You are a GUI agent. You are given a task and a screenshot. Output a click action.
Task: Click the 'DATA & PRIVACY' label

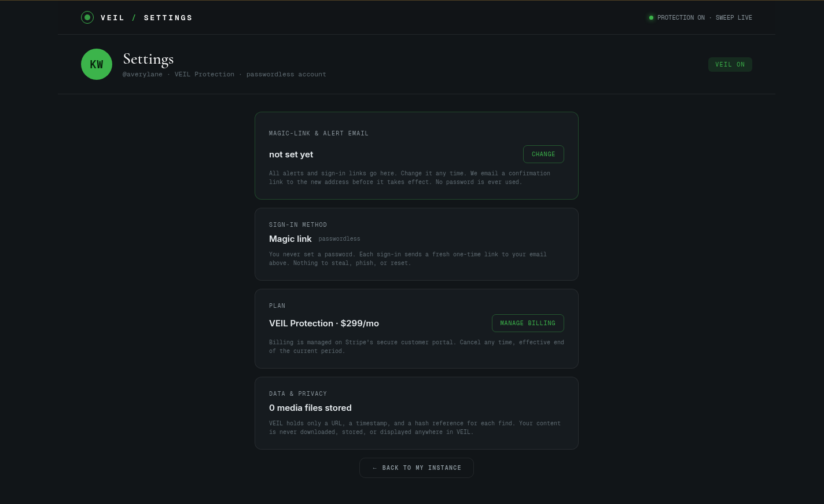tap(298, 394)
